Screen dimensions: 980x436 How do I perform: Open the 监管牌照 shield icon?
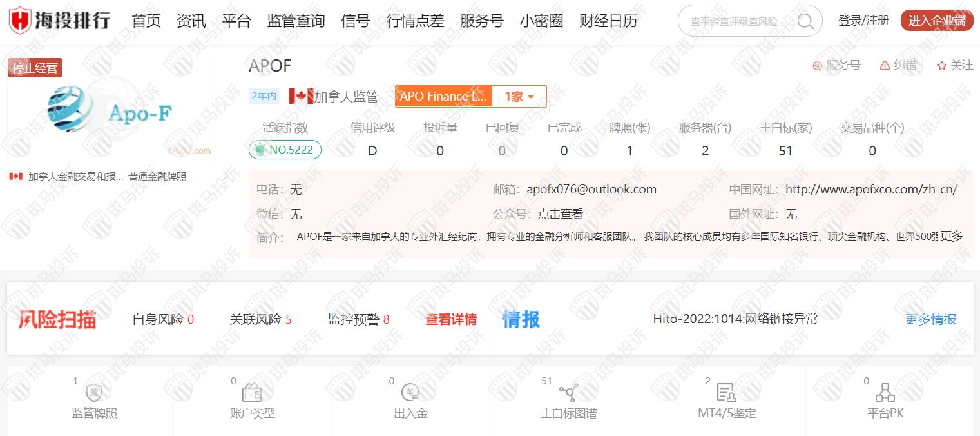pyautogui.click(x=94, y=393)
